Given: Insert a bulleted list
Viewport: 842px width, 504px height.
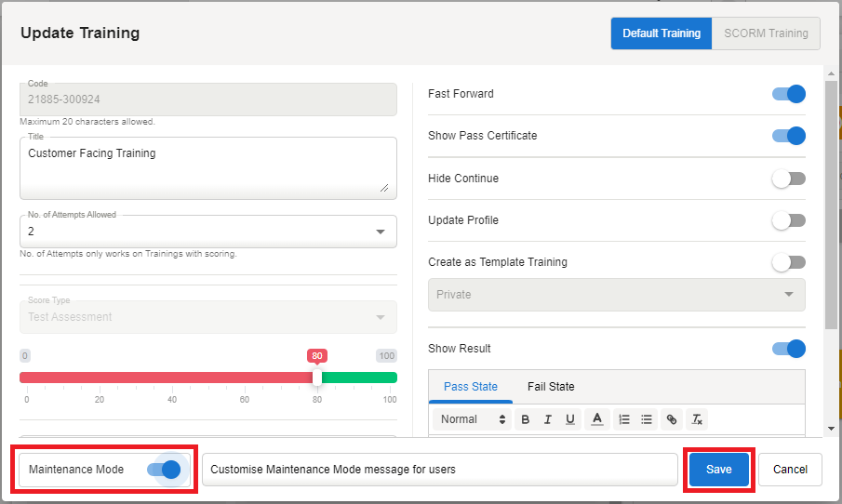Looking at the screenshot, I should (647, 419).
